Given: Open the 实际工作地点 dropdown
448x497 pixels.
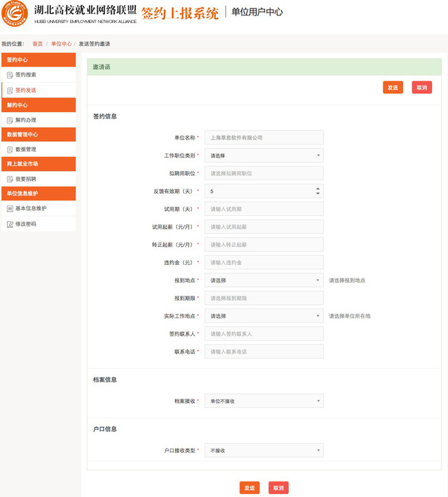Looking at the screenshot, I should click(264, 316).
